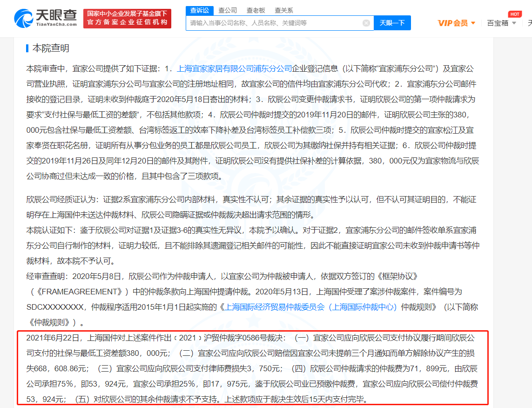Viewport: 532px width, 408px height.
Task: Click the text SDCXXXXXXXX case number
Action: coord(55,307)
